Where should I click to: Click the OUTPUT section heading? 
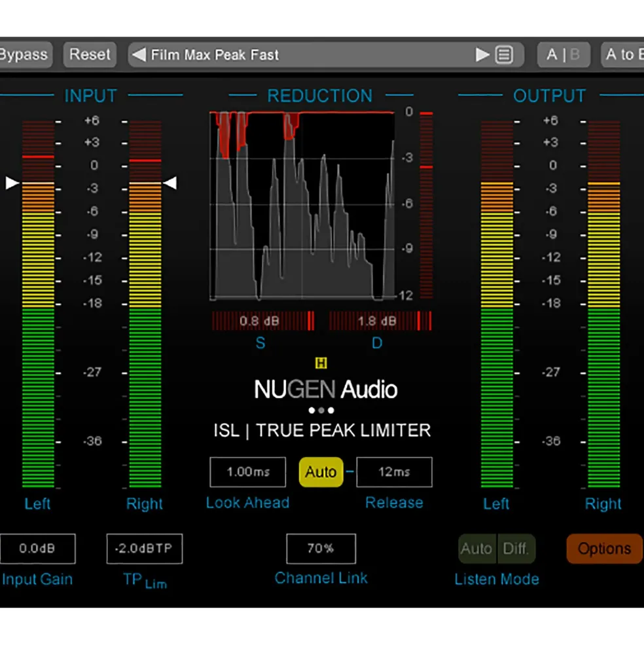[550, 96]
